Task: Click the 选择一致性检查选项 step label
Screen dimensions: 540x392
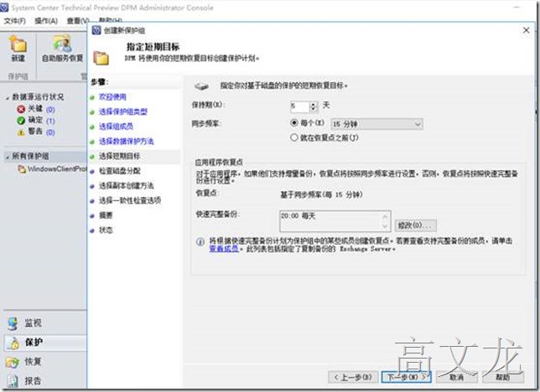Action: pos(130,201)
